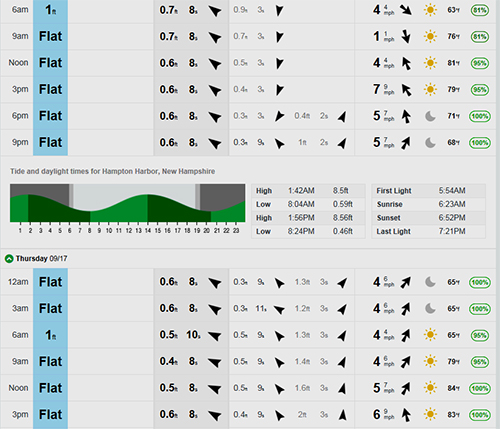Image resolution: width=500 pixels, height=429 pixels.
Task: Click the Thursday 09/17 date header
Action: (x=41, y=258)
